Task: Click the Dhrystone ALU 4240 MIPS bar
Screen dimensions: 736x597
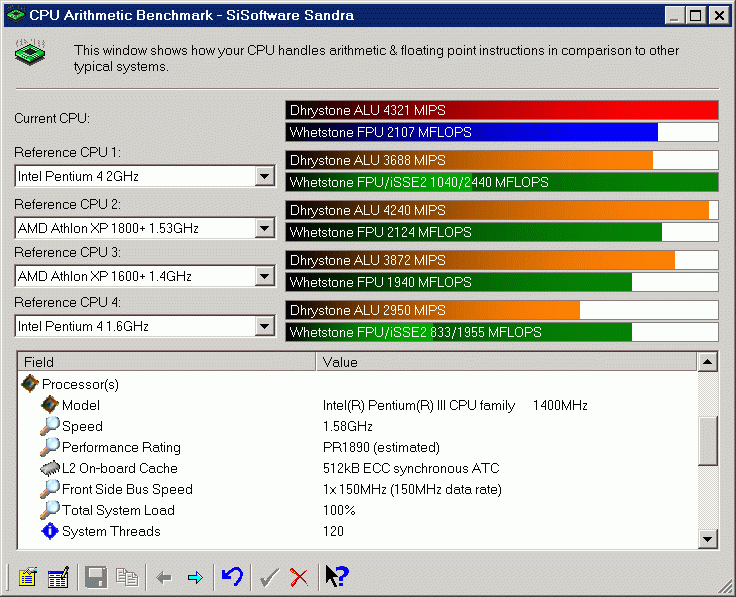Action: 502,210
